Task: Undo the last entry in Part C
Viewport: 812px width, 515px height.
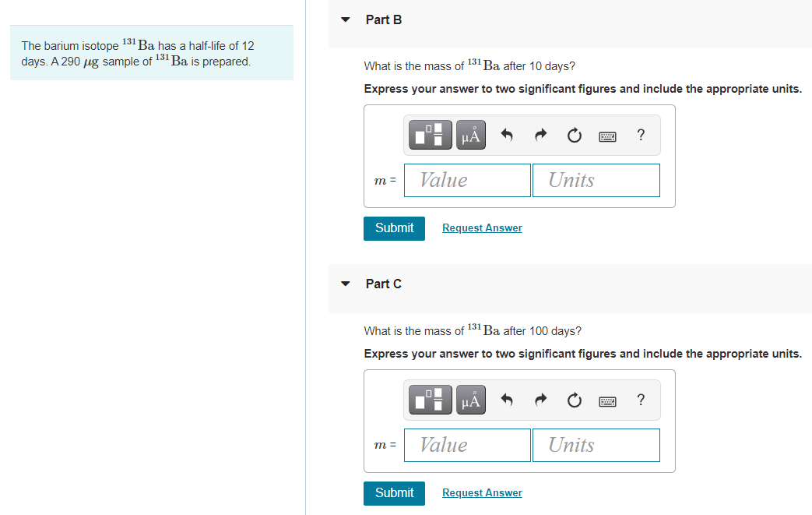Action: (x=506, y=399)
